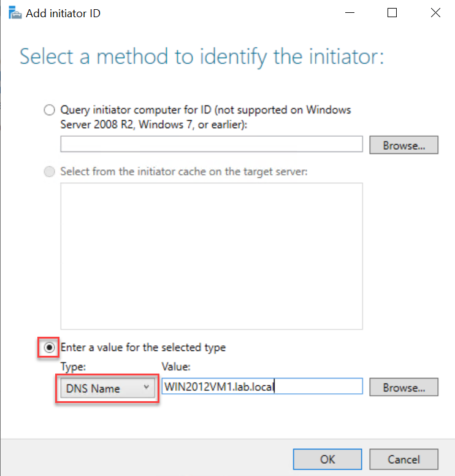The width and height of the screenshot is (455, 476).
Task: Minimize the Add initiator ID window
Action: 350,13
